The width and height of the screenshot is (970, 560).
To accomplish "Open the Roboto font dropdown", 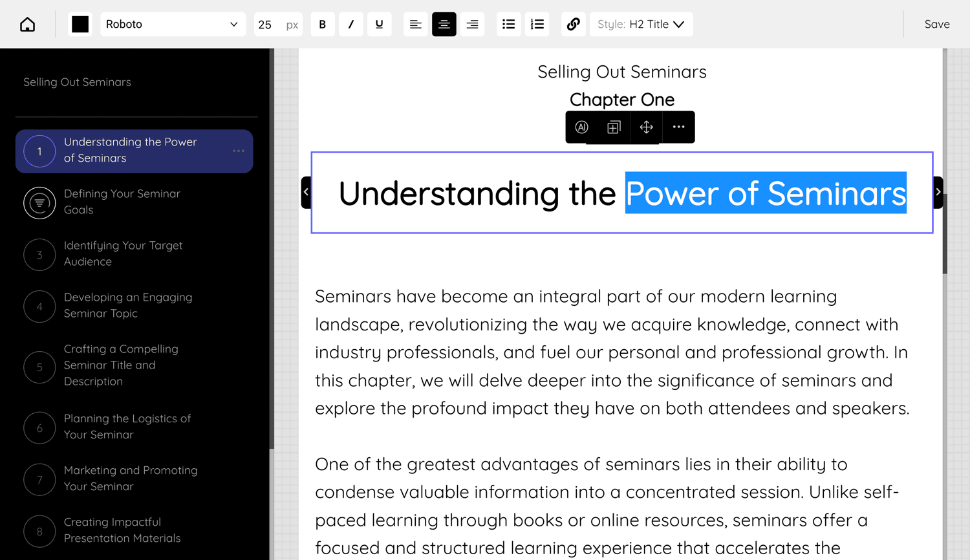I will 172,25.
